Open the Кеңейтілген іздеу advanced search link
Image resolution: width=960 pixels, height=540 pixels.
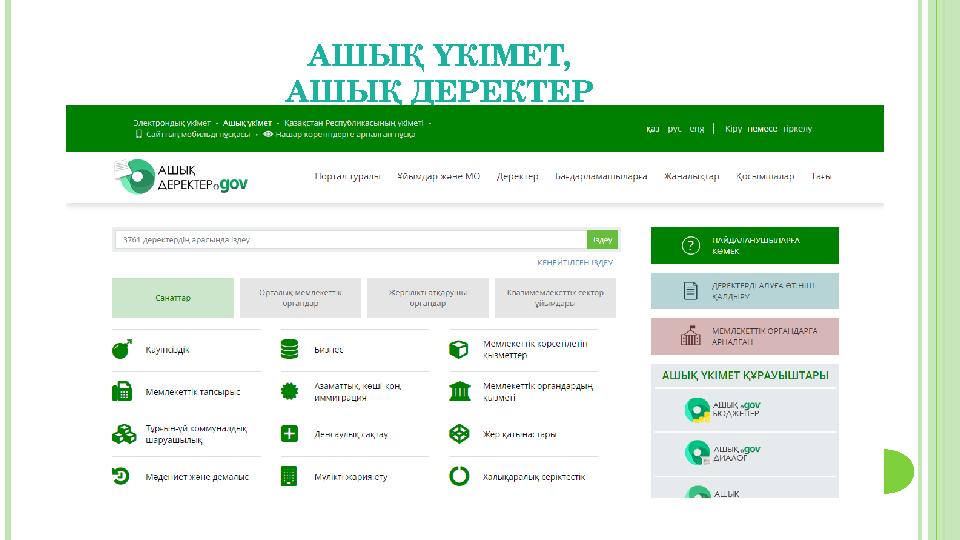[x=575, y=262]
